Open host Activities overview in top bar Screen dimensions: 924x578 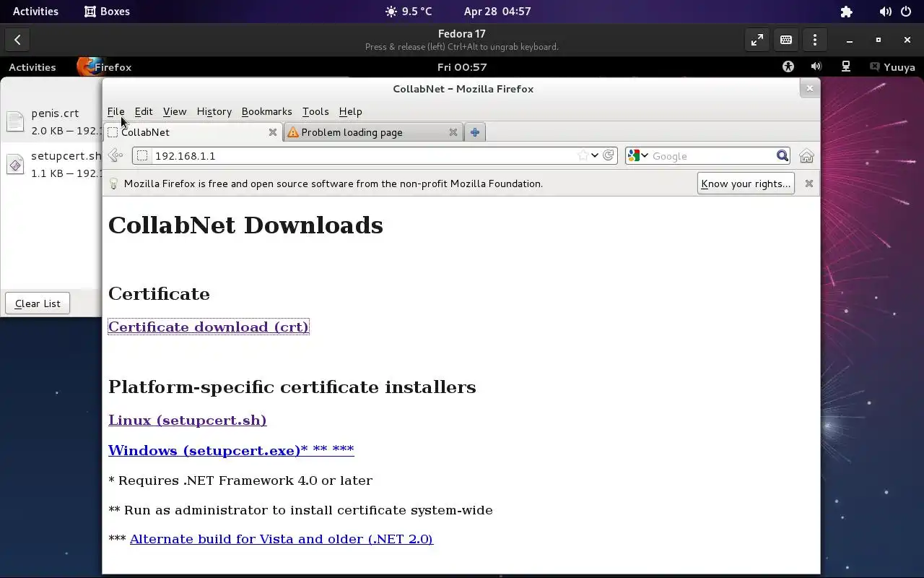pyautogui.click(x=35, y=12)
